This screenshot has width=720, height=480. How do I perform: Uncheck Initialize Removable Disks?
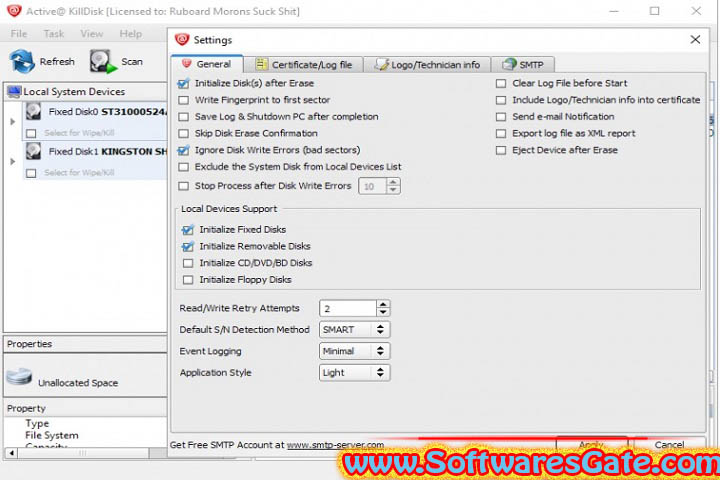click(188, 247)
